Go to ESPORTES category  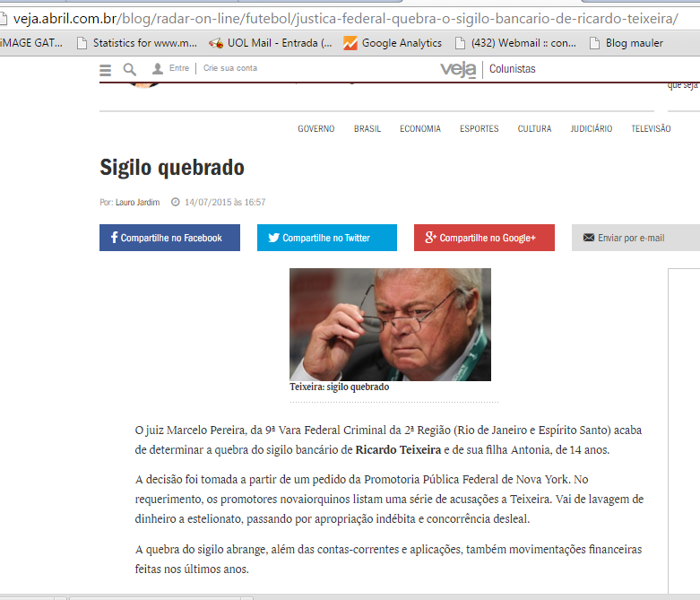479,128
